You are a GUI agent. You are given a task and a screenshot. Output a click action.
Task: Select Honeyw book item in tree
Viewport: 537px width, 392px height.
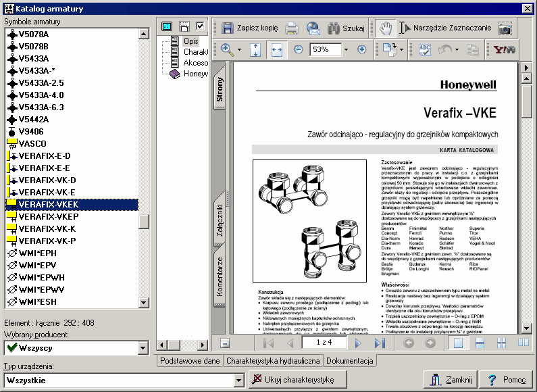click(196, 74)
